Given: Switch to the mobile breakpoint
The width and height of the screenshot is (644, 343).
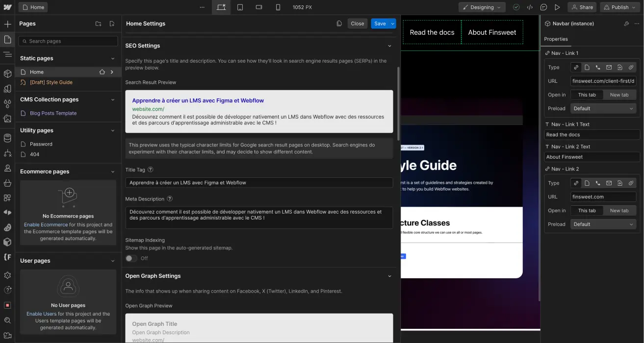Looking at the screenshot, I should click(278, 7).
